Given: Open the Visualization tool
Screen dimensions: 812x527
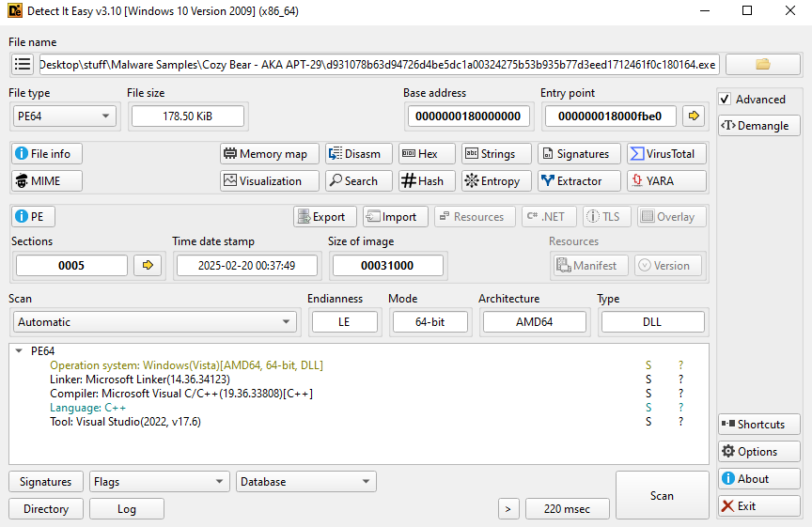Looking at the screenshot, I should pos(270,180).
